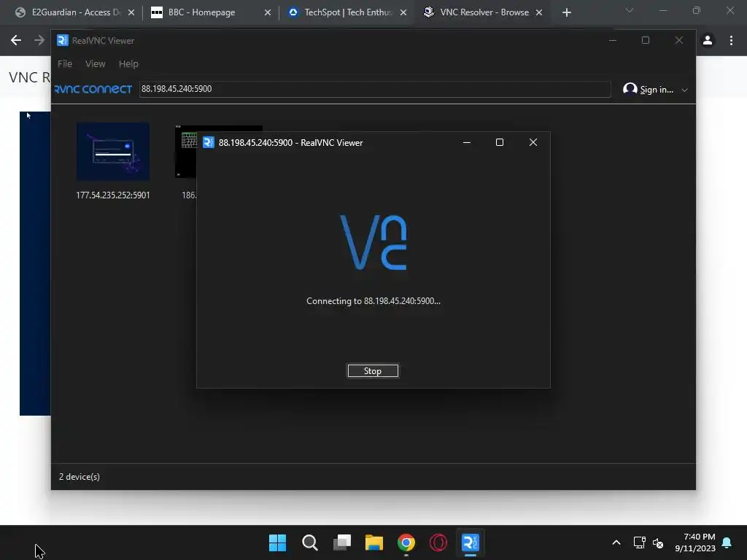Select the partly hidden 186. device thumbnail
Screen dimensions: 747x560
click(x=186, y=152)
